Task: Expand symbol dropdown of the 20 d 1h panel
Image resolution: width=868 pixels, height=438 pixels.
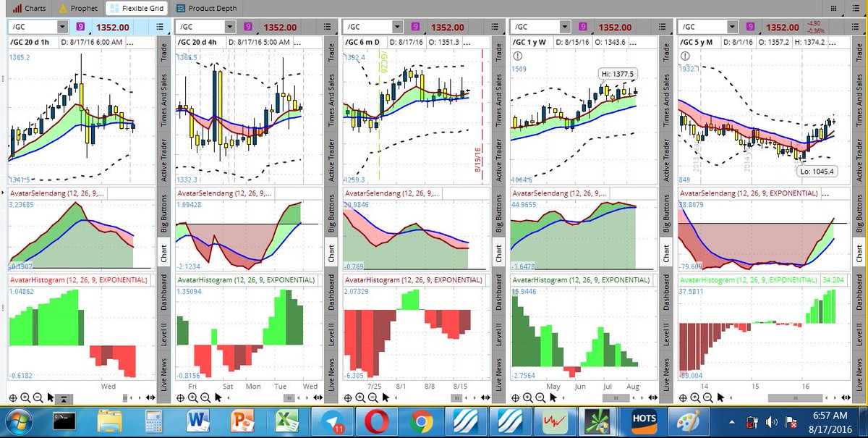Action: 61,27
